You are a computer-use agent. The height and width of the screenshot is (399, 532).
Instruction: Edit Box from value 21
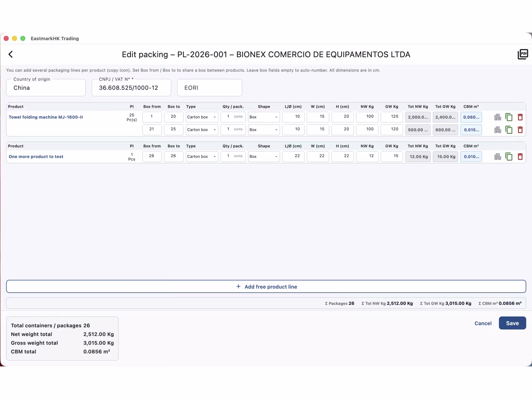(x=152, y=129)
